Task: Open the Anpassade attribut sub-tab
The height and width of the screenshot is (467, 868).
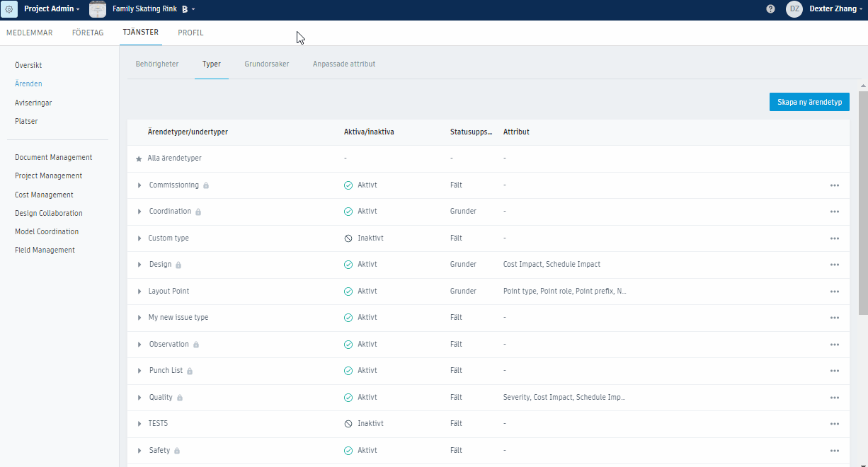Action: tap(344, 64)
